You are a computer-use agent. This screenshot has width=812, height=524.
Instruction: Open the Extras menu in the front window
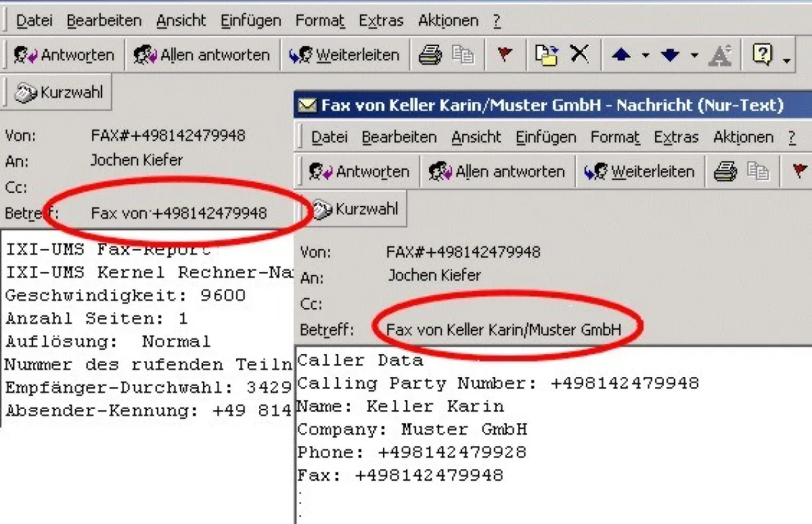tap(676, 137)
